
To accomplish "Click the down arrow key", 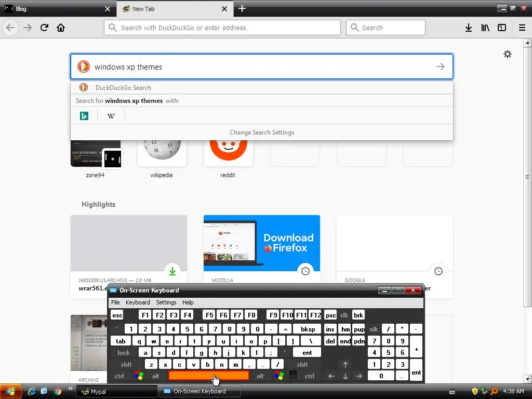I will (345, 376).
